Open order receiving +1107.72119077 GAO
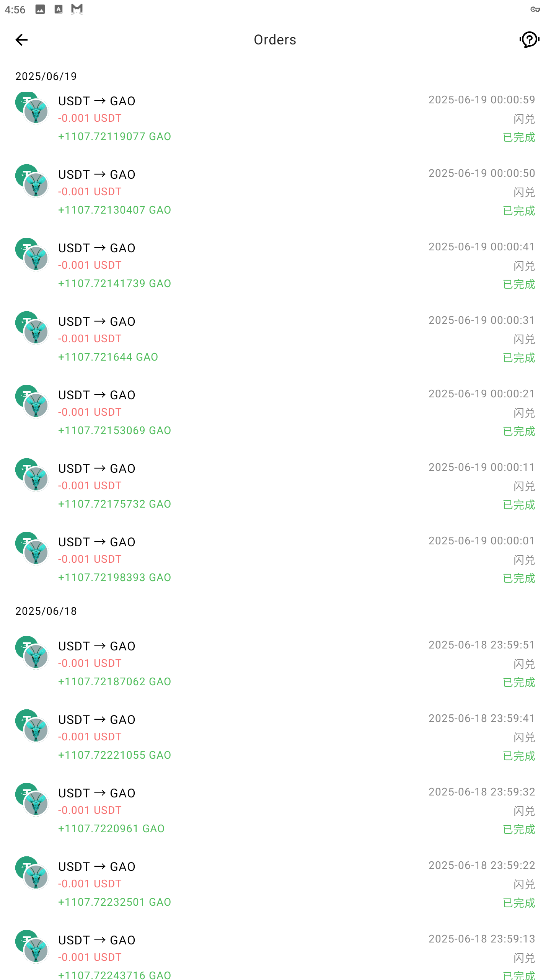Viewport: 551px width, 980px height. 275,118
